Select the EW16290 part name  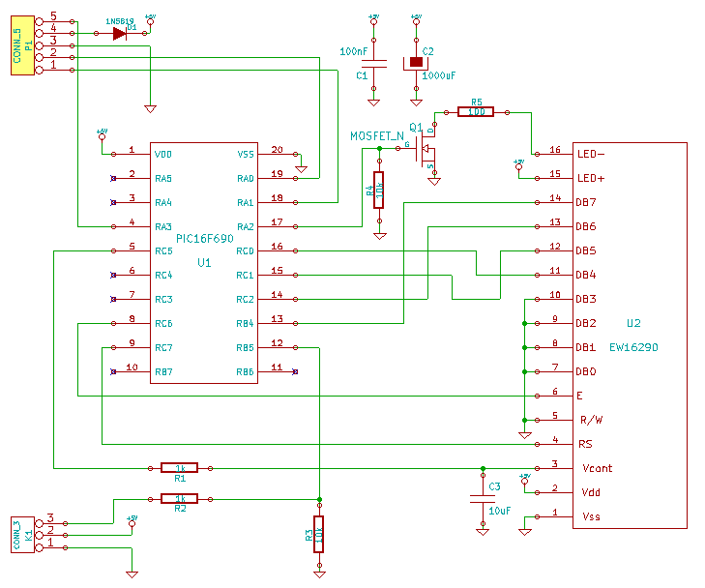click(x=633, y=347)
